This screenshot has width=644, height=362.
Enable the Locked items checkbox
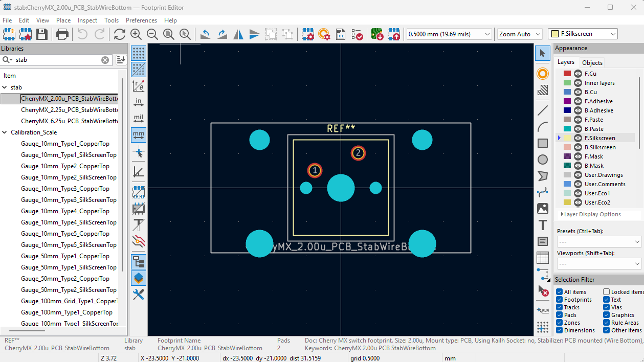606,292
